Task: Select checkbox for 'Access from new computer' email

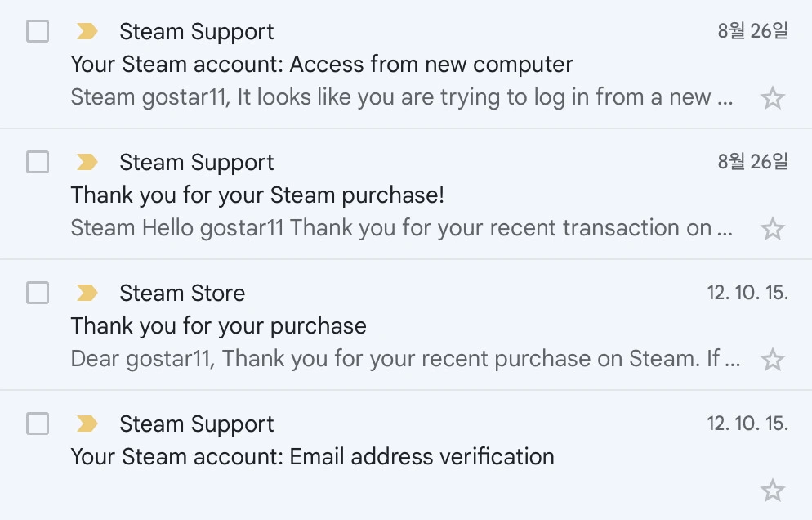Action: point(38,32)
